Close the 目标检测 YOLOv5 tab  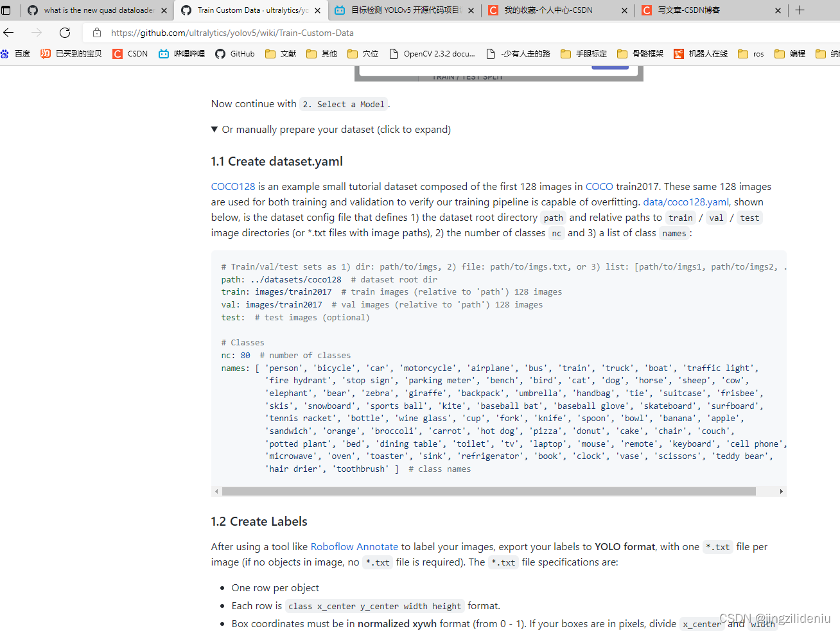(x=471, y=10)
